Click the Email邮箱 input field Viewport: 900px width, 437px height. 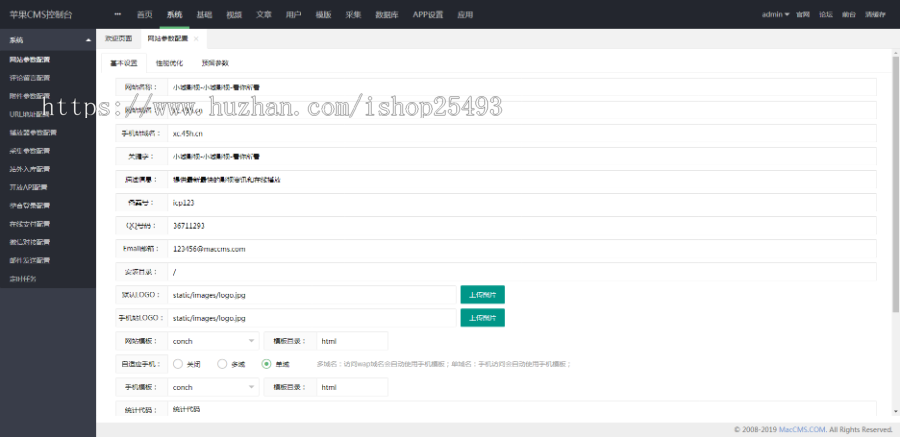tap(520, 248)
